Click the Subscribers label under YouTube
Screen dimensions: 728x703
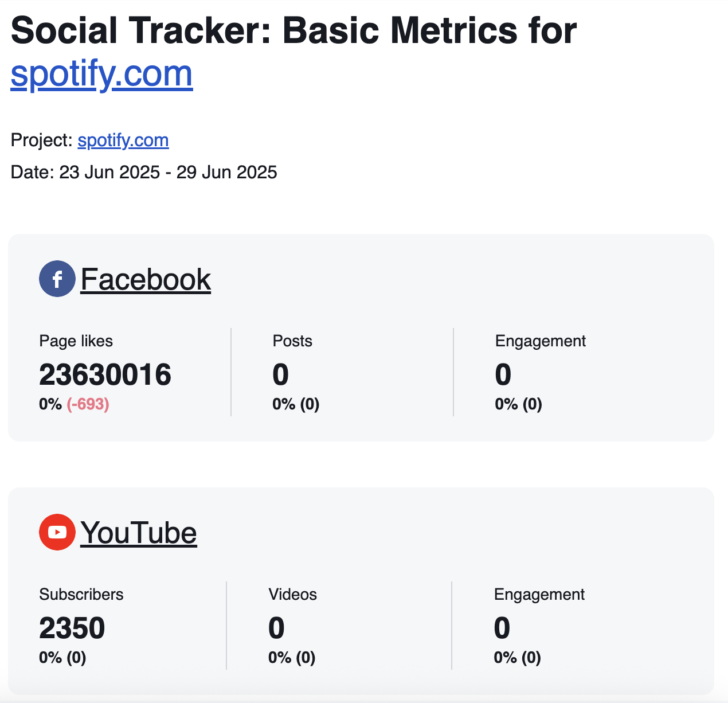[x=81, y=595]
